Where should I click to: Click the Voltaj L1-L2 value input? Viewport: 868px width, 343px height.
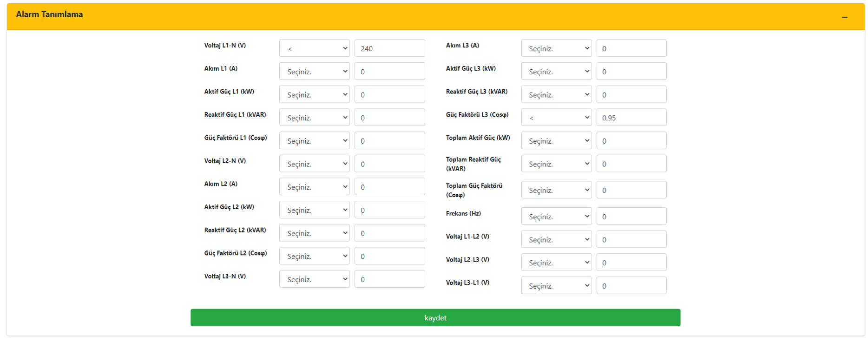(631, 239)
